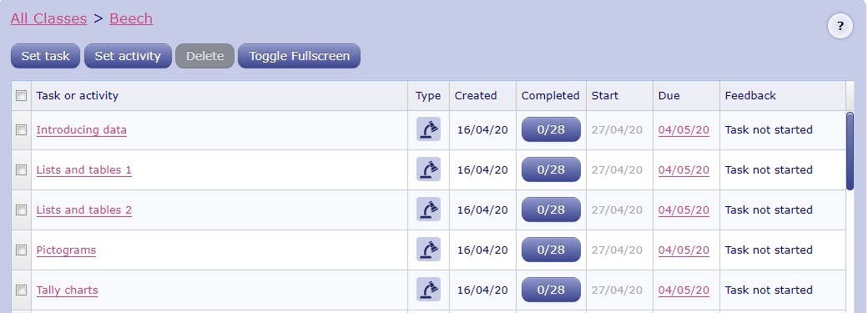The height and width of the screenshot is (313, 868).
Task: Click the Set task button
Action: click(x=45, y=56)
